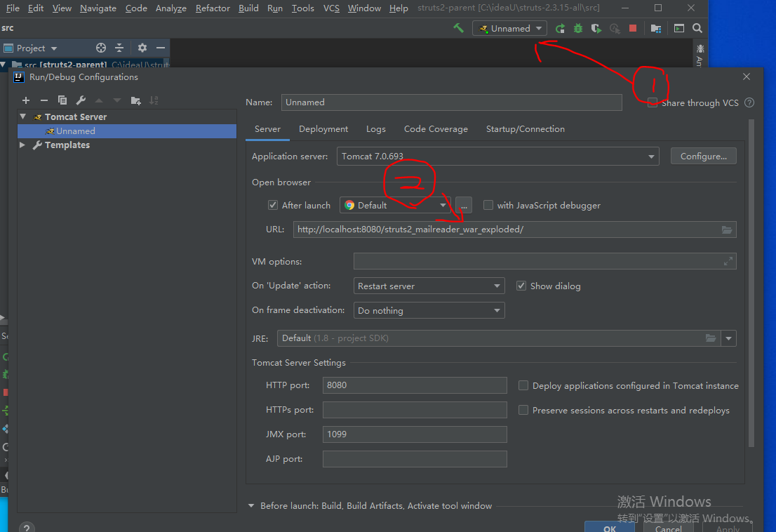Switch to the Startup/Connection tab
Image resolution: width=776 pixels, height=532 pixels.
point(525,128)
